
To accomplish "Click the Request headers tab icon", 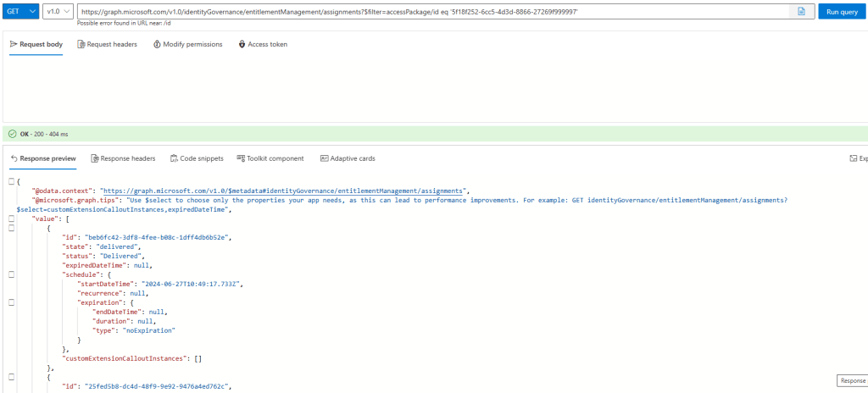I will 81,44.
